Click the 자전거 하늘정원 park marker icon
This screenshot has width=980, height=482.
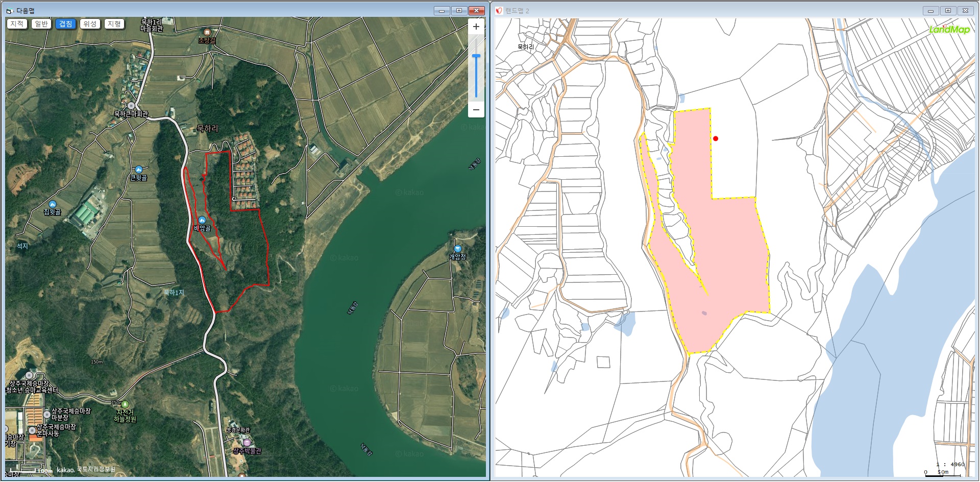[125, 404]
